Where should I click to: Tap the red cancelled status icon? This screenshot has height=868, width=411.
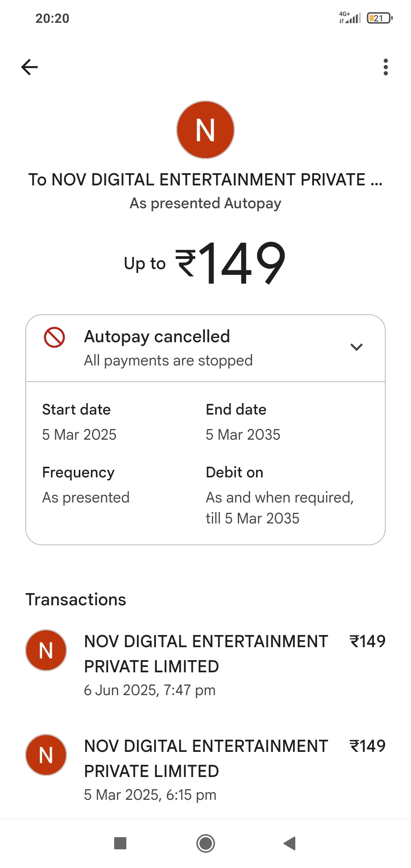tap(54, 337)
